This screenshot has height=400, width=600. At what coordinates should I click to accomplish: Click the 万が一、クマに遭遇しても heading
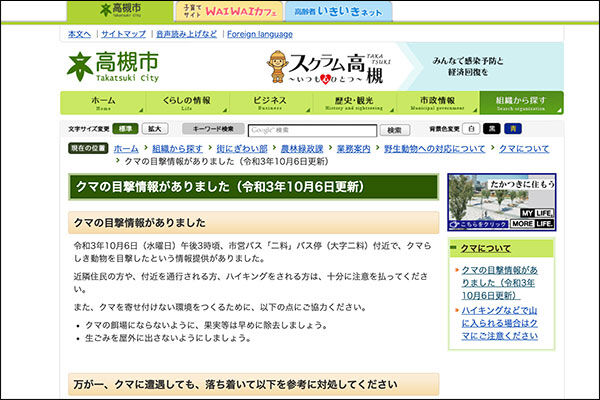tap(253, 384)
